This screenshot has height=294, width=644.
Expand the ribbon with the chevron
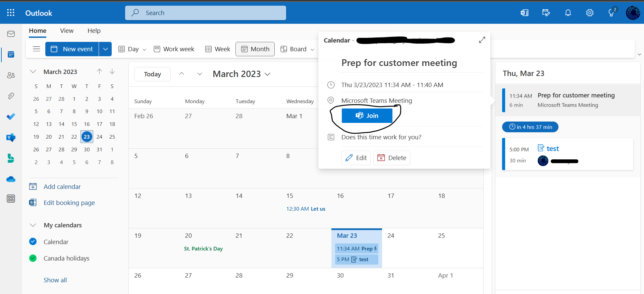[x=639, y=54]
